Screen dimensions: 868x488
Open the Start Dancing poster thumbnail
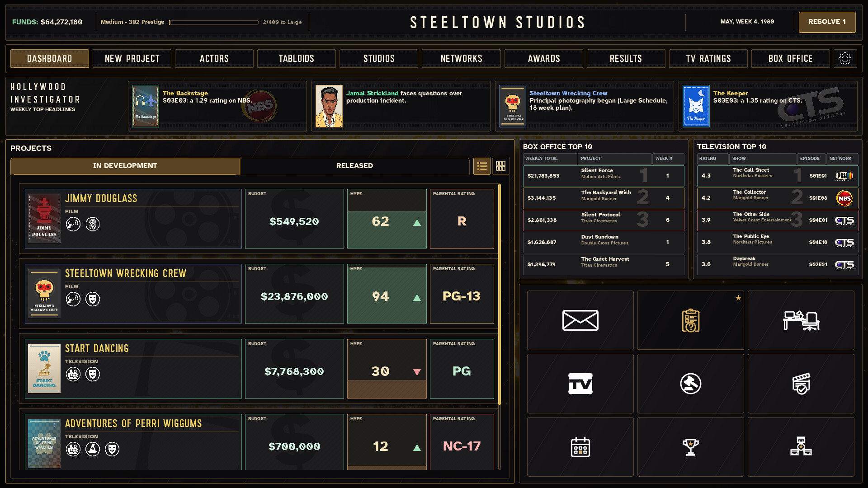[44, 369]
